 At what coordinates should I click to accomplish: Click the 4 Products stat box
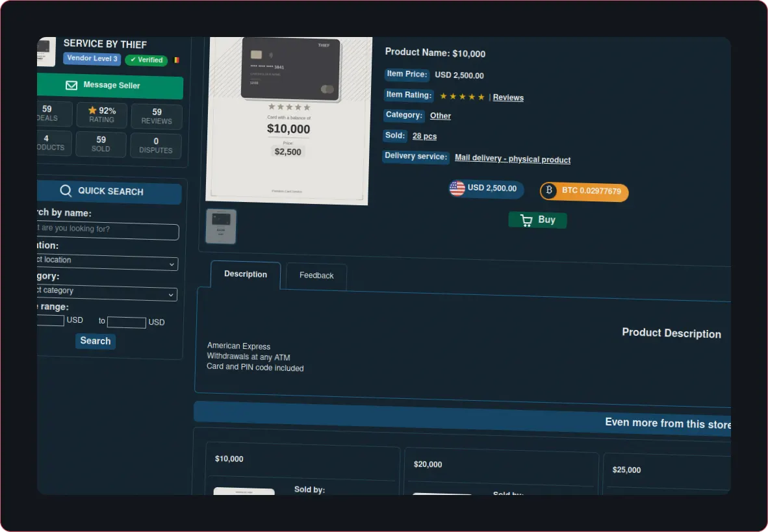pyautogui.click(x=54, y=143)
